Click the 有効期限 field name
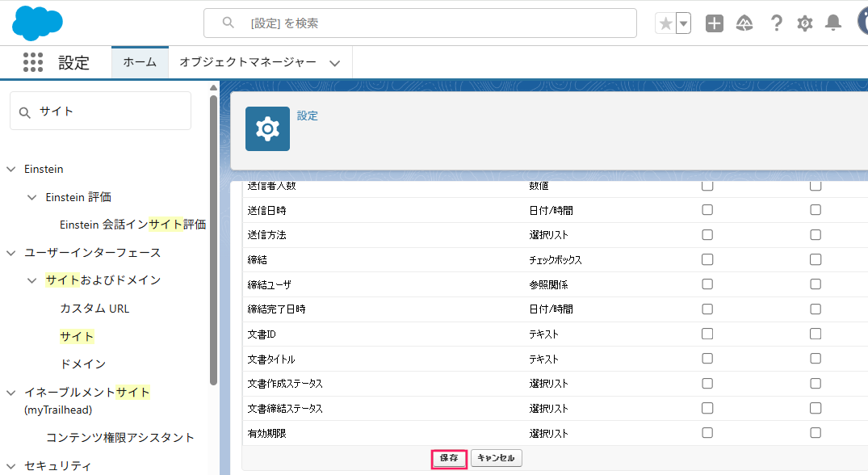This screenshot has width=868, height=475. tap(266, 434)
